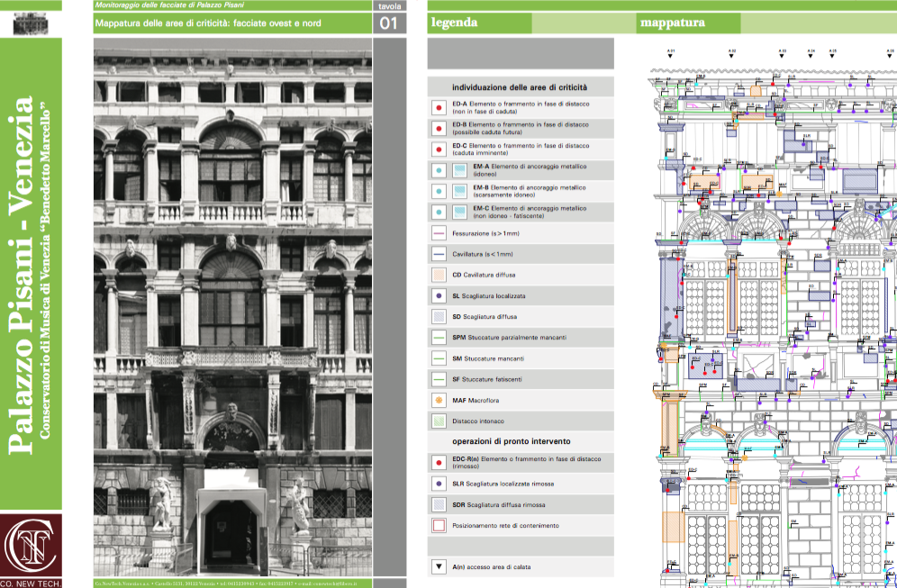This screenshot has width=897, height=588.
Task: Click the 'tavola' label
Action: click(x=390, y=6)
